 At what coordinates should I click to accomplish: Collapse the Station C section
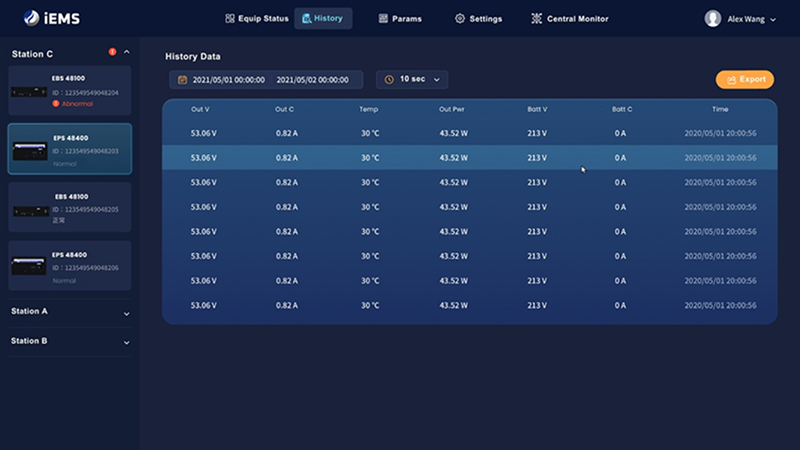point(126,53)
